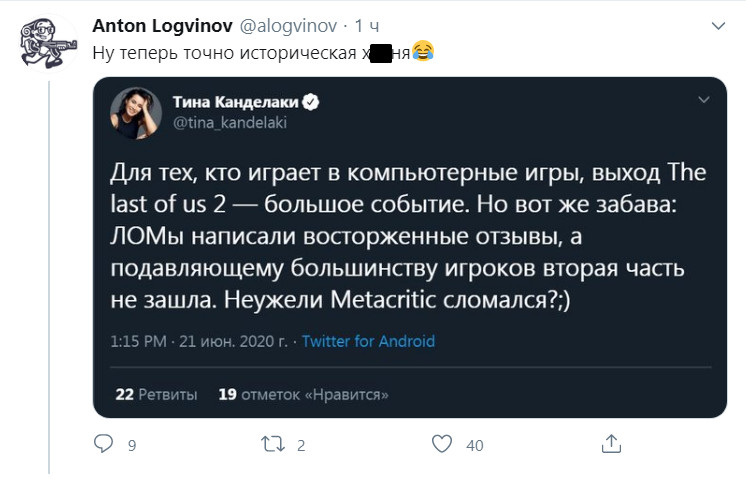The width and height of the screenshot is (746, 479).
Task: Open the Тина Канделаки display name
Action: coord(236,102)
